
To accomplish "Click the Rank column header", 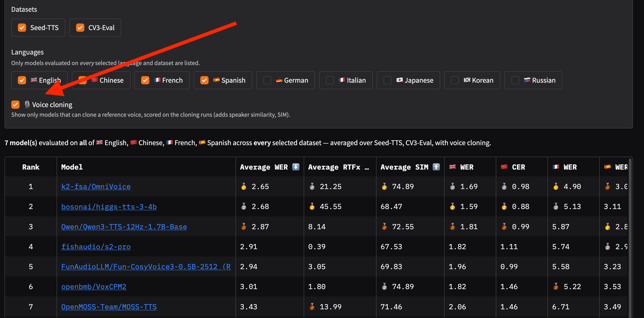I will [x=31, y=167].
